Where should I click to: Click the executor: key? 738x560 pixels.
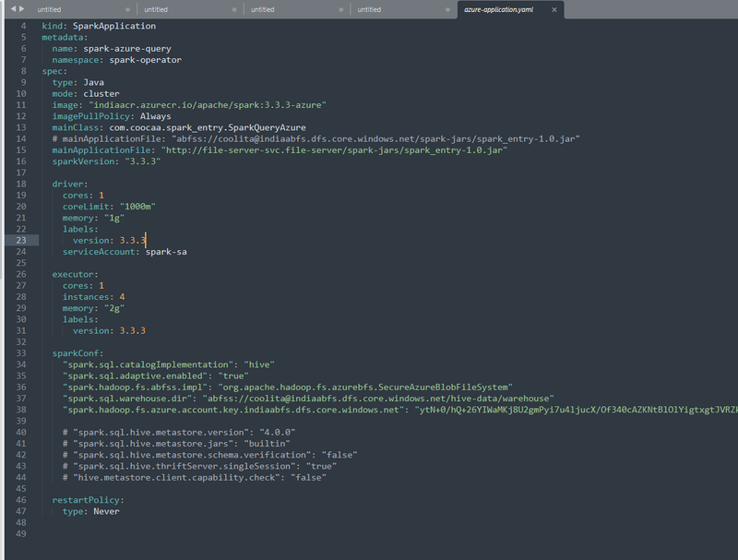click(x=76, y=274)
